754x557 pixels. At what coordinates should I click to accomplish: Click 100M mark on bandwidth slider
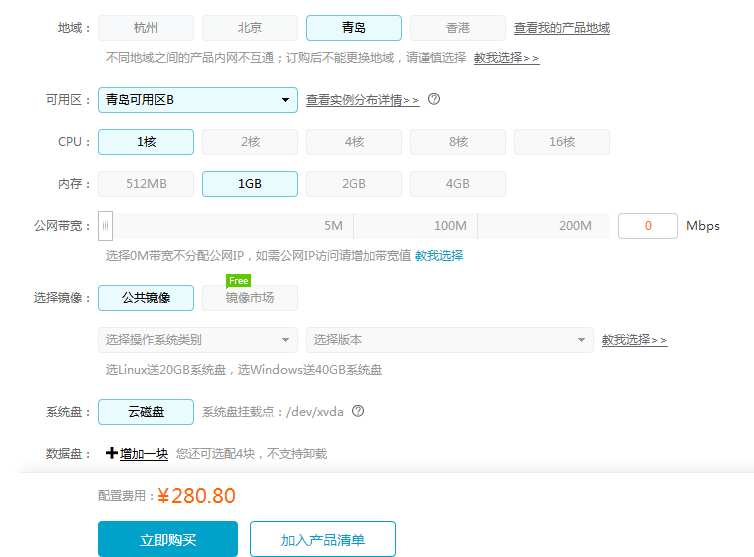click(x=450, y=226)
